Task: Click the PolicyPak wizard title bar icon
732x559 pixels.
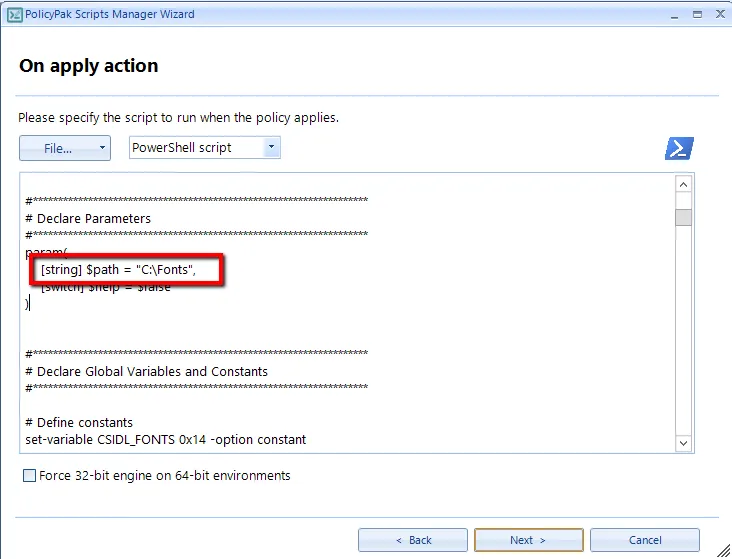Action: tap(15, 15)
